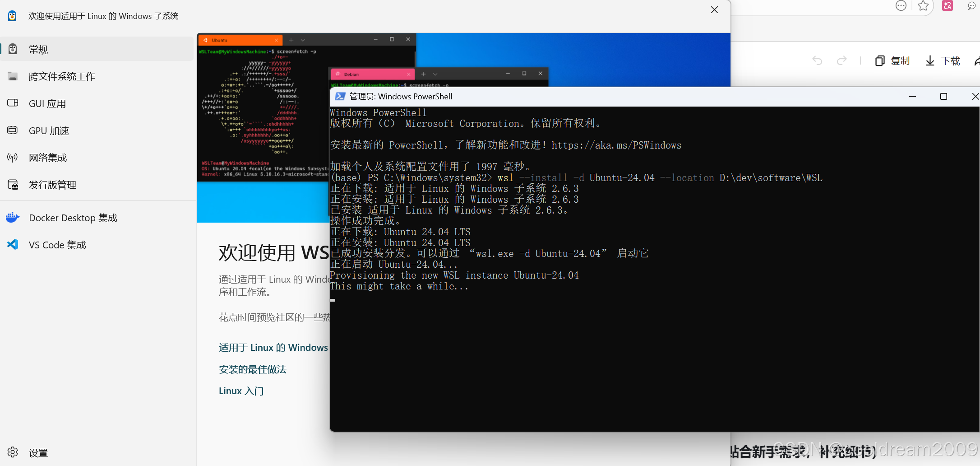This screenshot has height=466, width=980.
Task: Open Docker Desktop 集成 page
Action: coord(97,218)
